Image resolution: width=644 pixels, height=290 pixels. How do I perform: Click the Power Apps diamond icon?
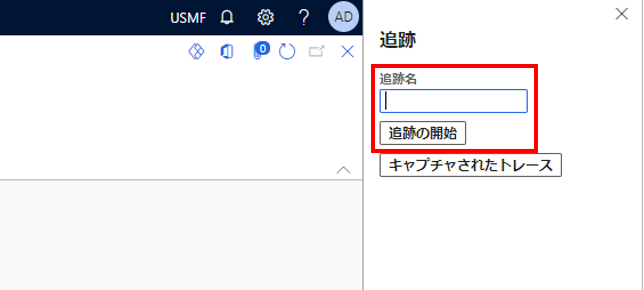click(196, 51)
